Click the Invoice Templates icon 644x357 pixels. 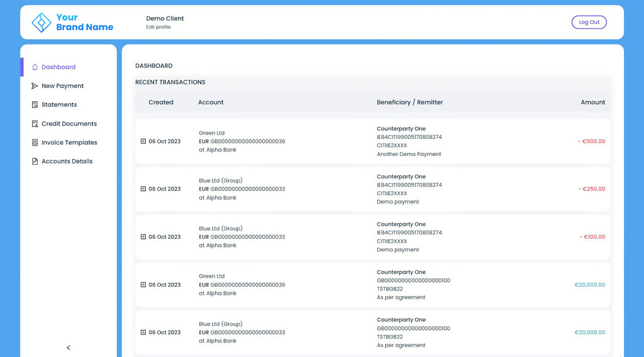(35, 143)
